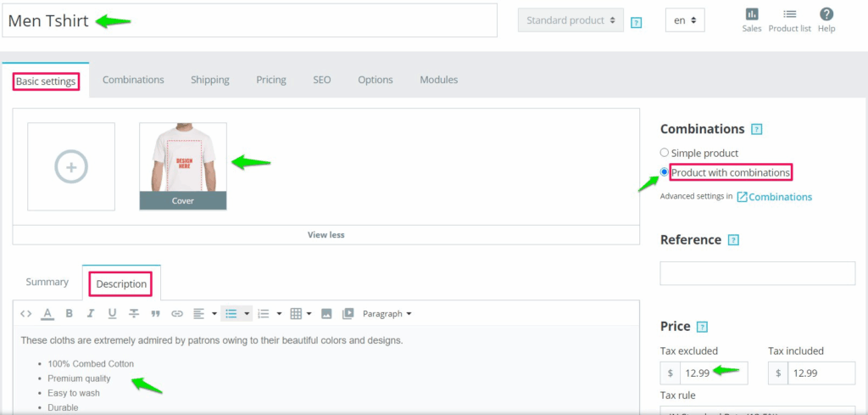Select the Simple product radio button

[x=665, y=153]
